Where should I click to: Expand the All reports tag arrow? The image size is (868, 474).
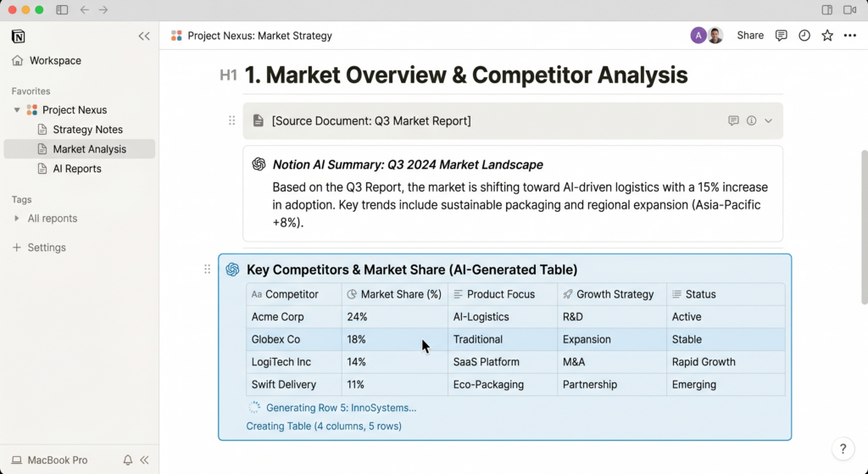[17, 218]
